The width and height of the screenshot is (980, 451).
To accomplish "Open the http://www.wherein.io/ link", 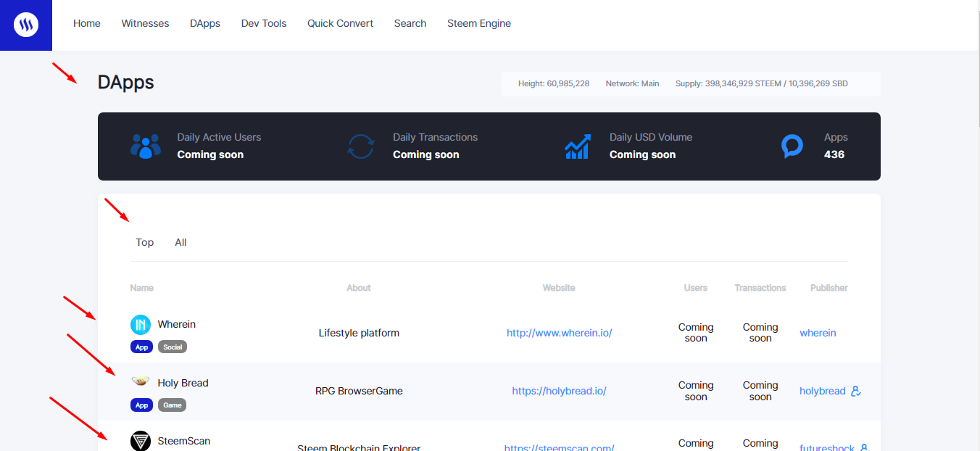I will (x=560, y=333).
